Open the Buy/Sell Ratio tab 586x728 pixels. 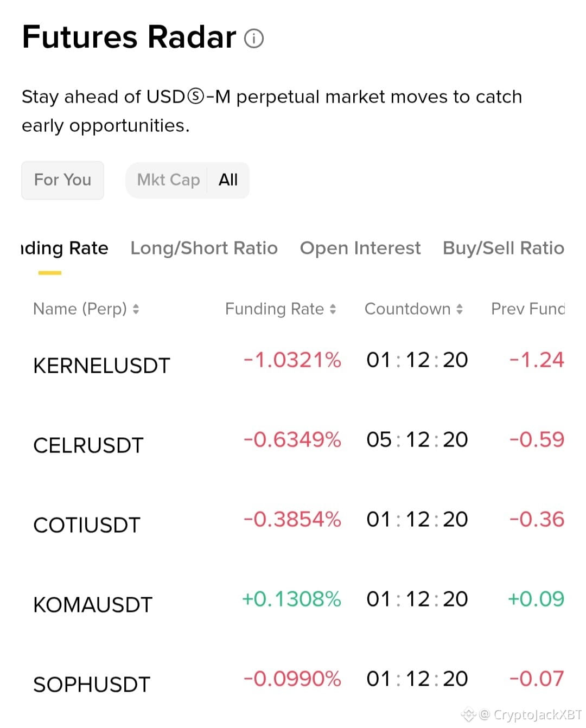click(x=504, y=248)
